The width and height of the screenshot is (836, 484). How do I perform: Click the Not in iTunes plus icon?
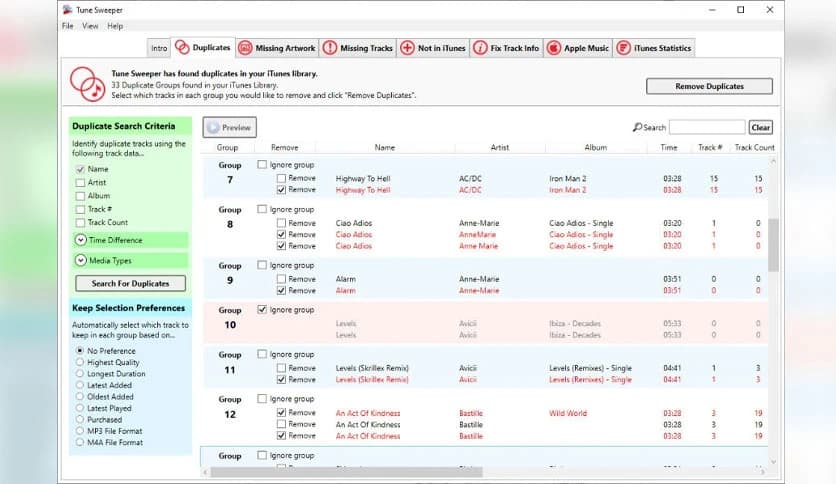click(407, 48)
